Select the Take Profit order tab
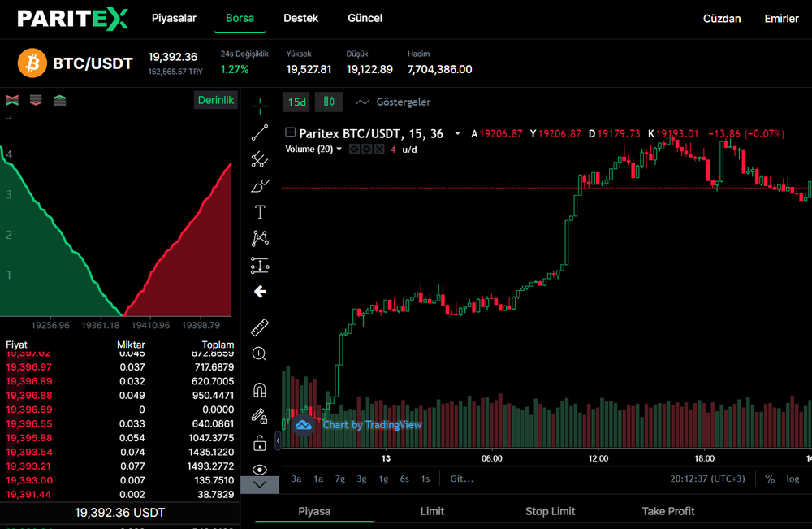Screen dimensions: 812x529 pos(668,511)
